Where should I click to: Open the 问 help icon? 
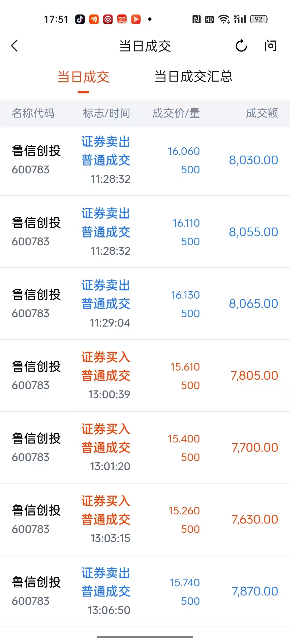270,46
